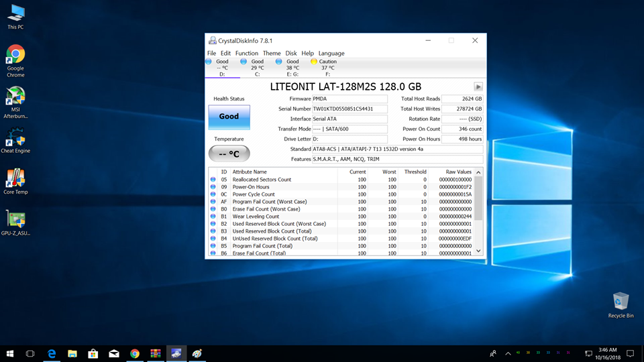Click the Good health status button

(229, 117)
